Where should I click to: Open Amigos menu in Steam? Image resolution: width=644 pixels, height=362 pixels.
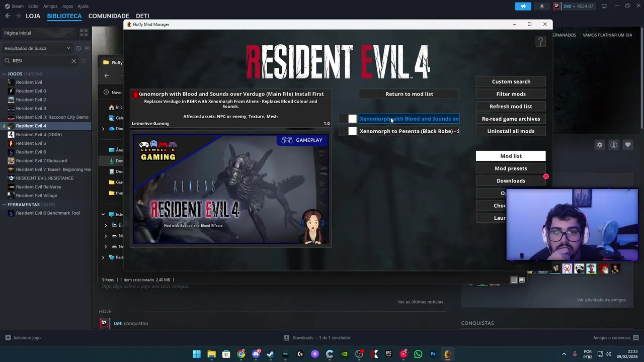point(50,6)
